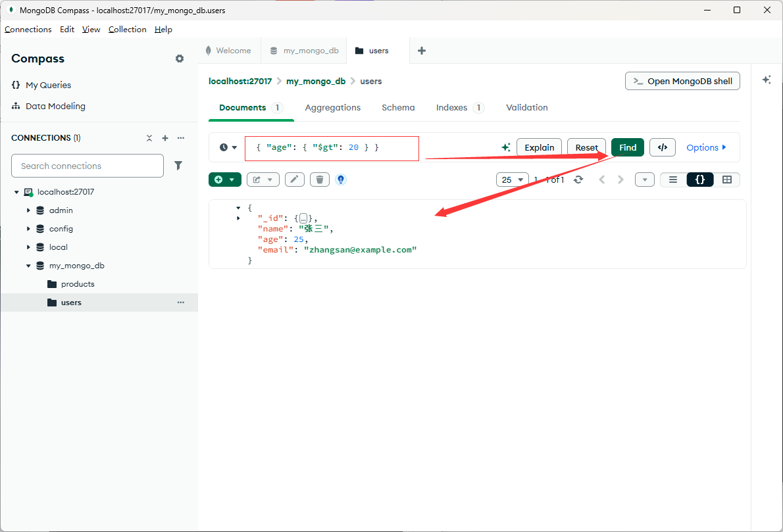Open Export Data dropdown button
The width and height of the screenshot is (783, 532).
point(263,180)
